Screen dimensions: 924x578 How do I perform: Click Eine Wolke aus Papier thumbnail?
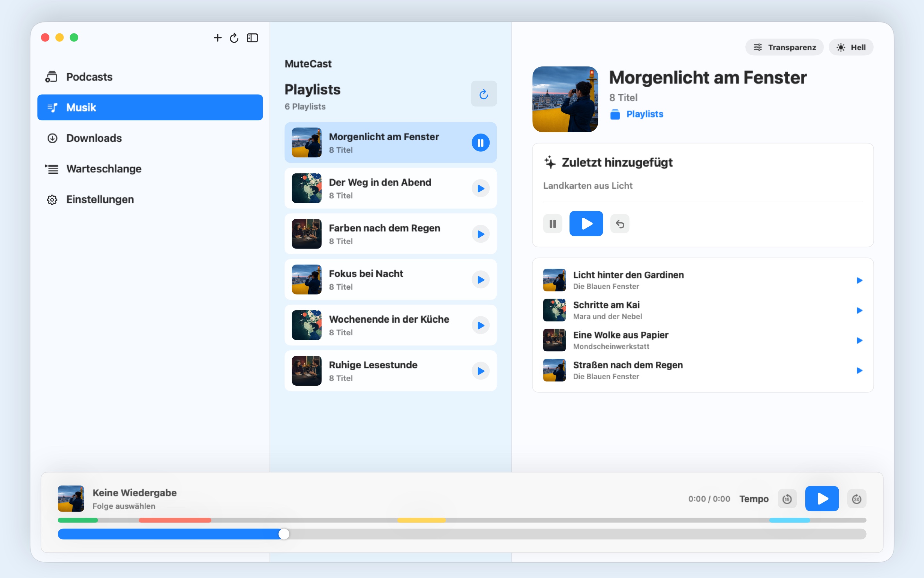point(554,340)
